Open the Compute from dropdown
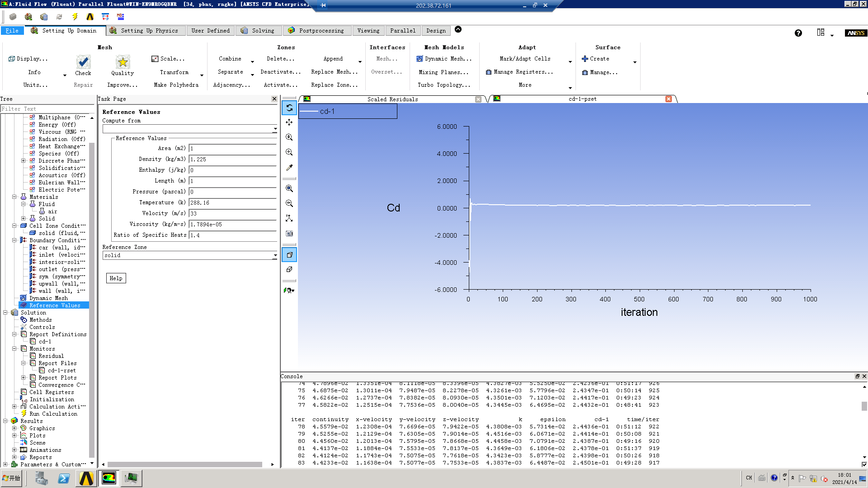 coord(275,129)
